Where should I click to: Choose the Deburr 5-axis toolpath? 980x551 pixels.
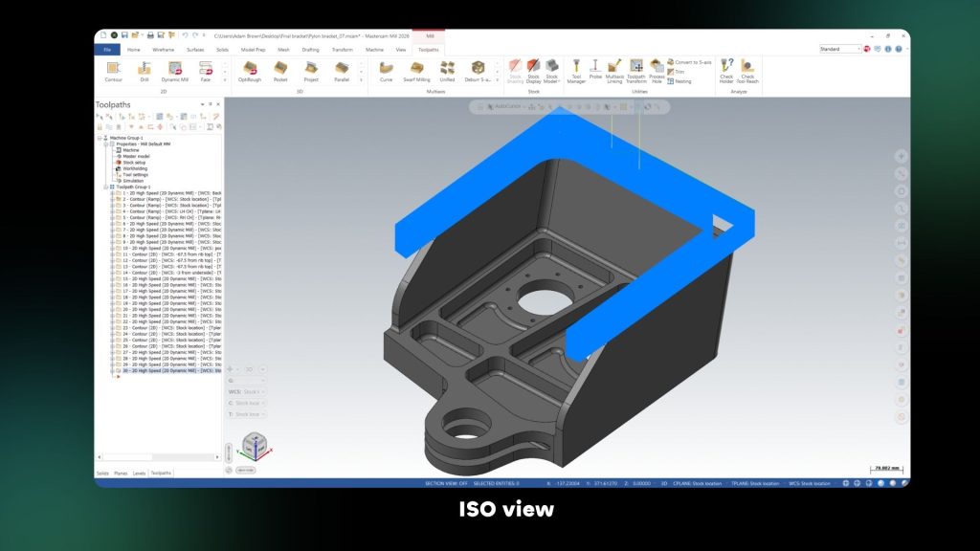[479, 71]
